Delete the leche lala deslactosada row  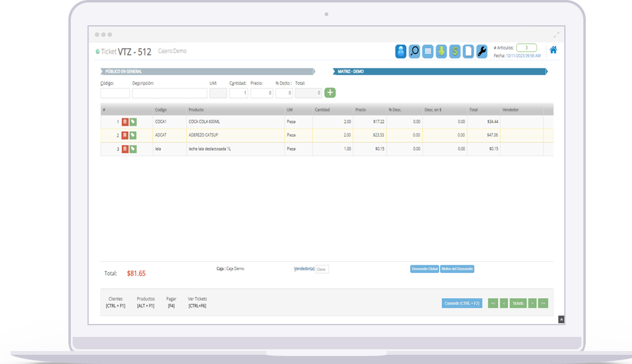pyautogui.click(x=125, y=149)
